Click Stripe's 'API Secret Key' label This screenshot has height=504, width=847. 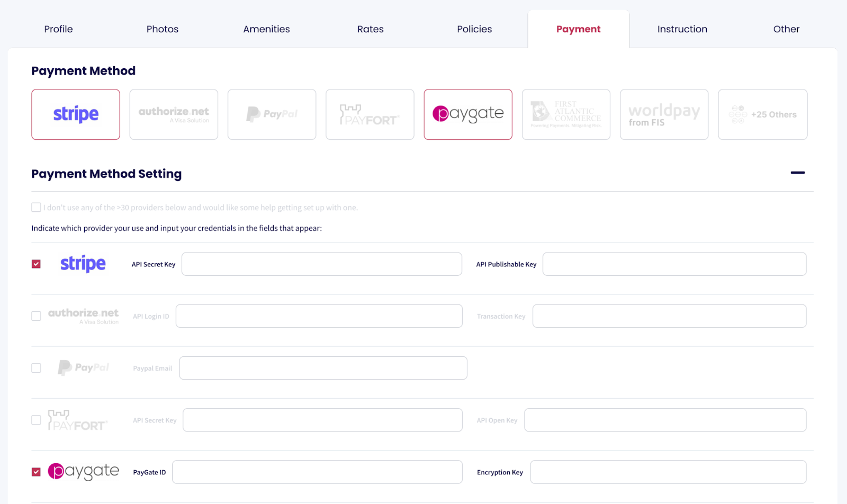point(154,264)
